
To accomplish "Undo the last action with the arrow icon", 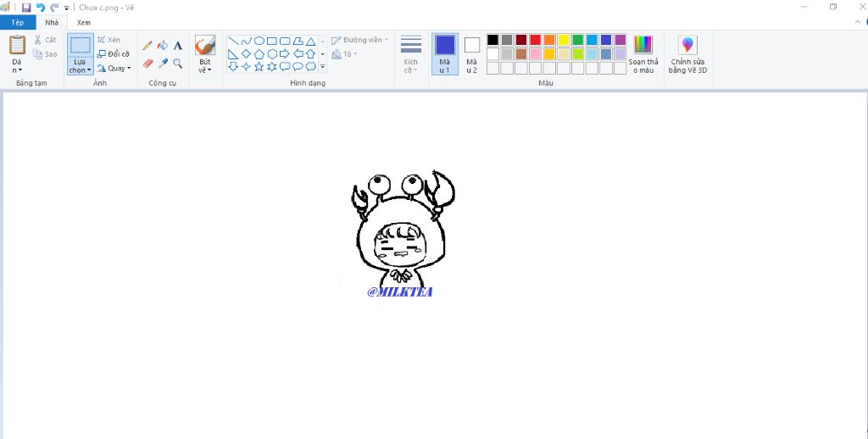I will click(41, 8).
